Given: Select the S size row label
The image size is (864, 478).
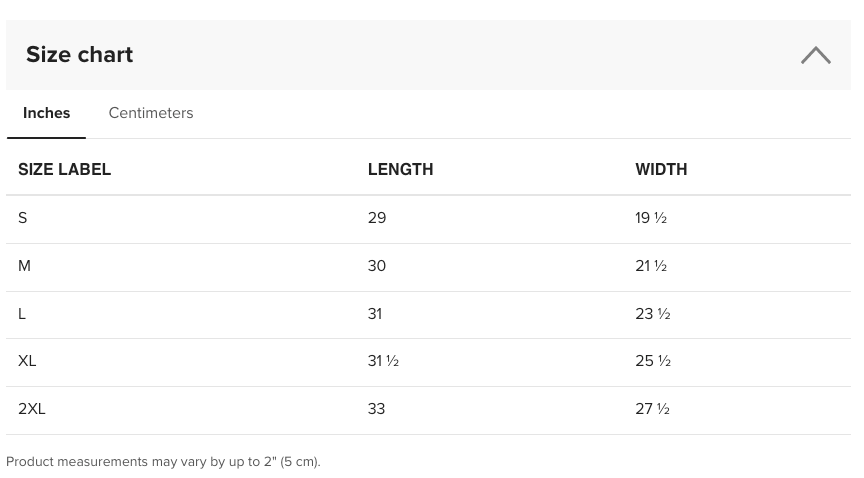Looking at the screenshot, I should pos(23,218).
